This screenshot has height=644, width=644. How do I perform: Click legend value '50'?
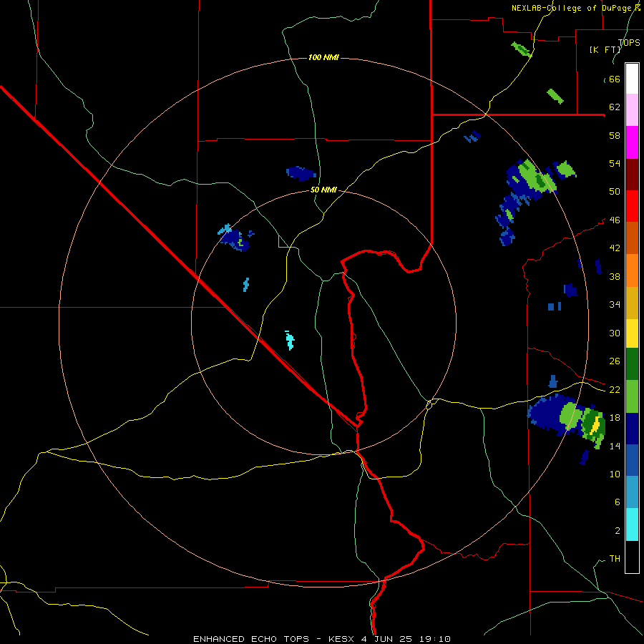[x=615, y=191]
